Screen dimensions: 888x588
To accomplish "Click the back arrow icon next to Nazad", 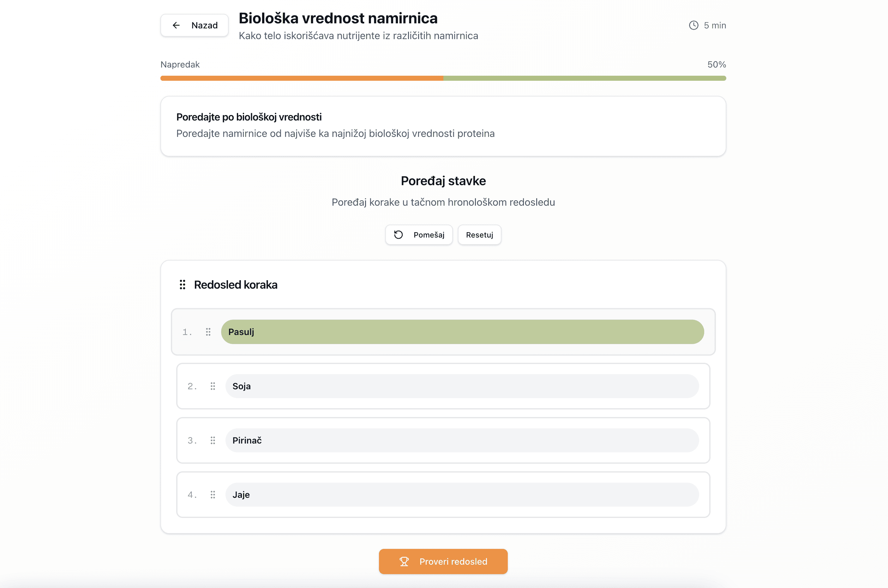I will 176,25.
